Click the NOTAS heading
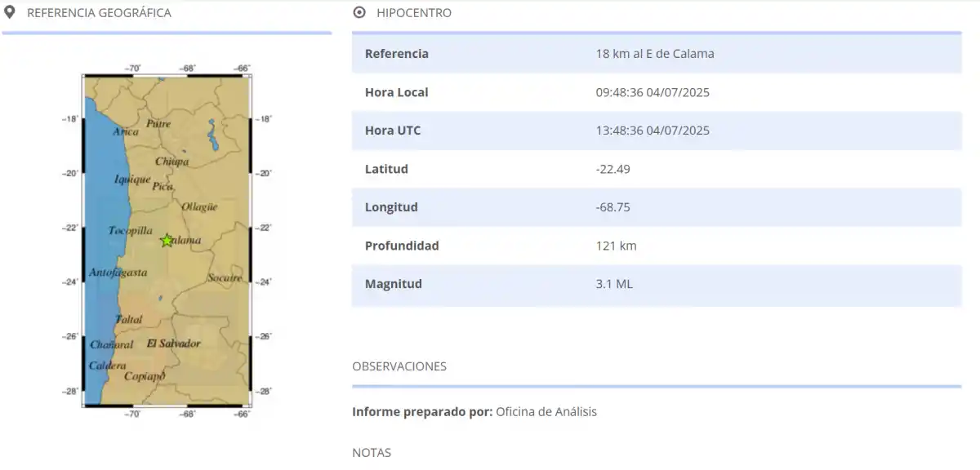The image size is (980, 470). 371,452
